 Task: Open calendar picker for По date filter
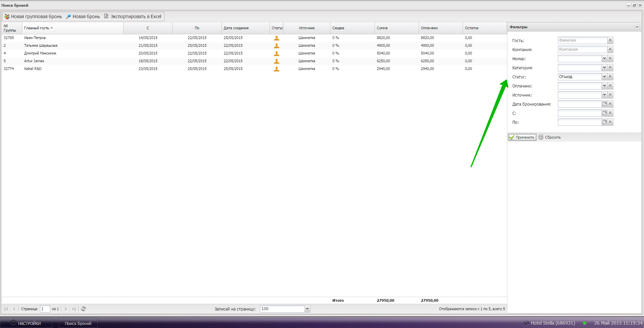pyautogui.click(x=604, y=122)
